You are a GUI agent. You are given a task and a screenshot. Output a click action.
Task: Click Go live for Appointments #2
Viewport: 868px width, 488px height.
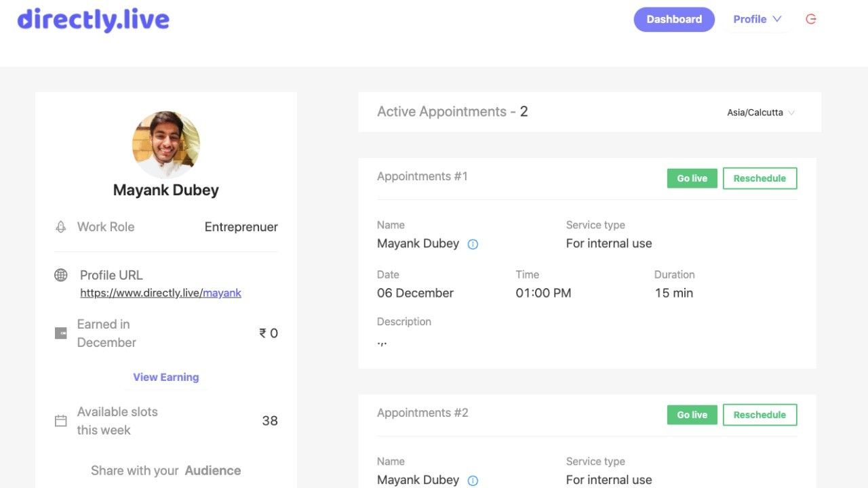pyautogui.click(x=692, y=415)
